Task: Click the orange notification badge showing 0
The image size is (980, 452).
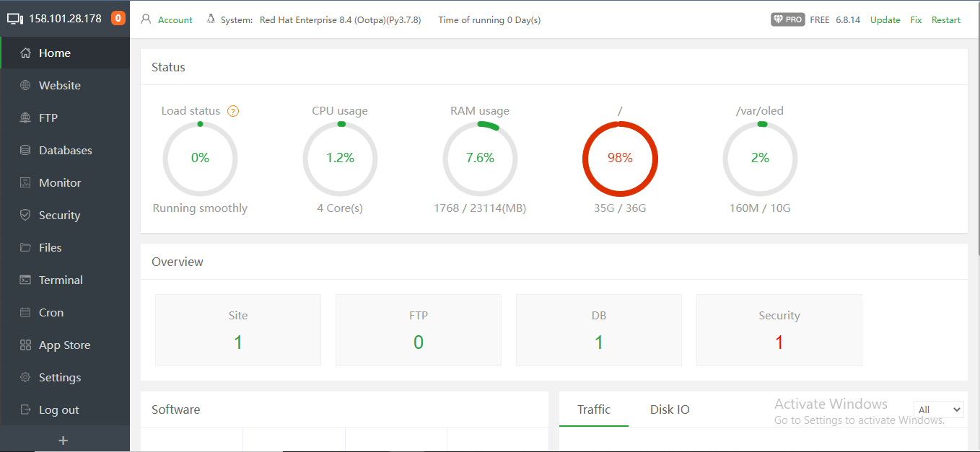Action: 118,19
